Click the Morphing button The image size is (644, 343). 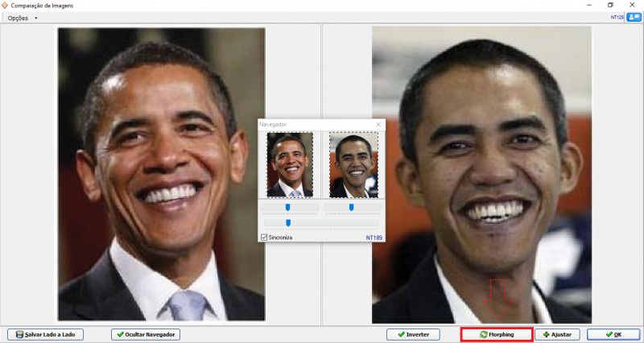coord(497,334)
